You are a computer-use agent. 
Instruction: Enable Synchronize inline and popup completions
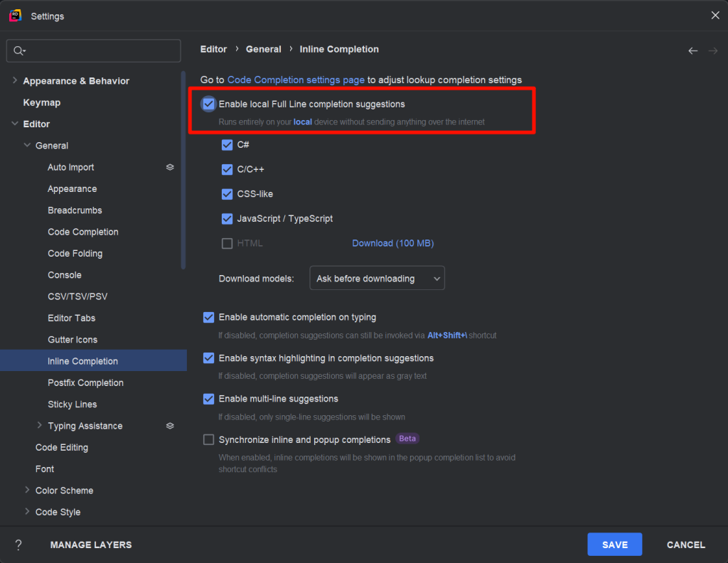tap(208, 439)
